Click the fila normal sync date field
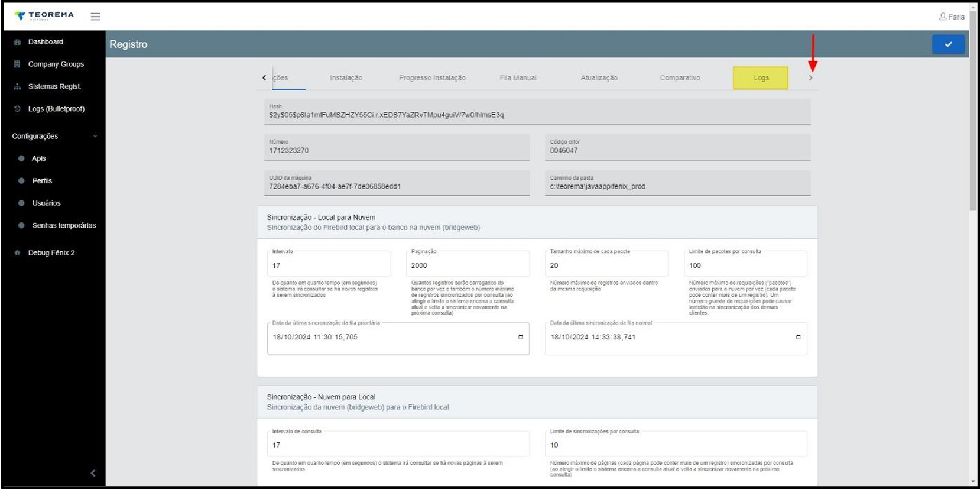The image size is (980, 489). tap(676, 339)
